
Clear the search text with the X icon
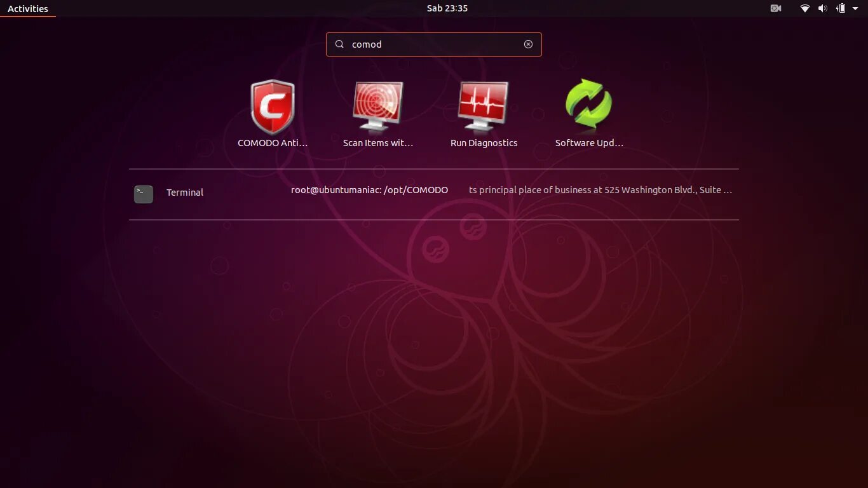click(528, 44)
